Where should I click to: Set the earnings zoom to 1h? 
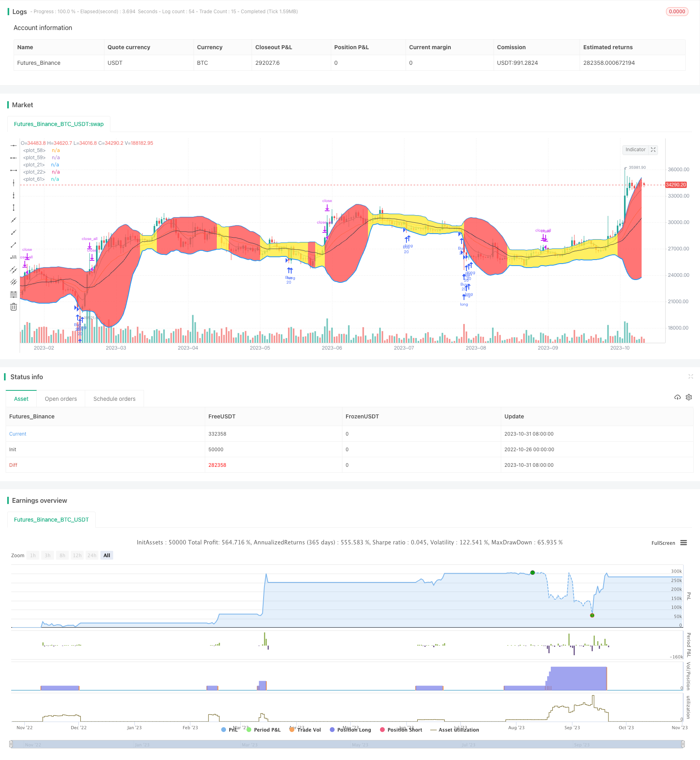[x=33, y=555]
